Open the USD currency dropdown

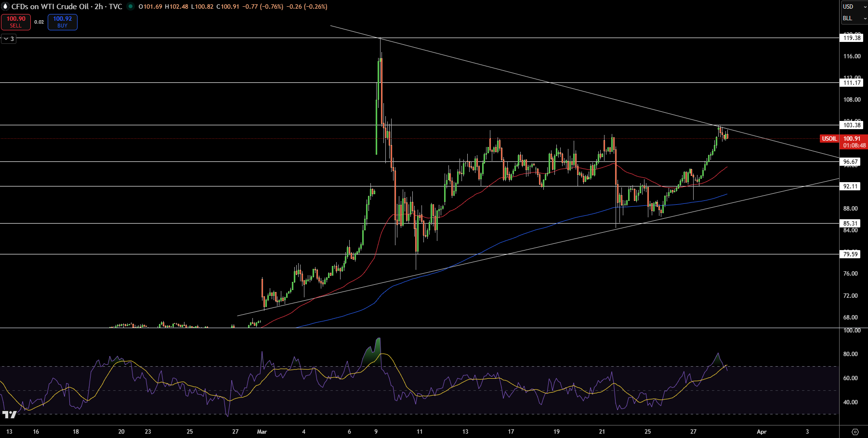point(854,7)
